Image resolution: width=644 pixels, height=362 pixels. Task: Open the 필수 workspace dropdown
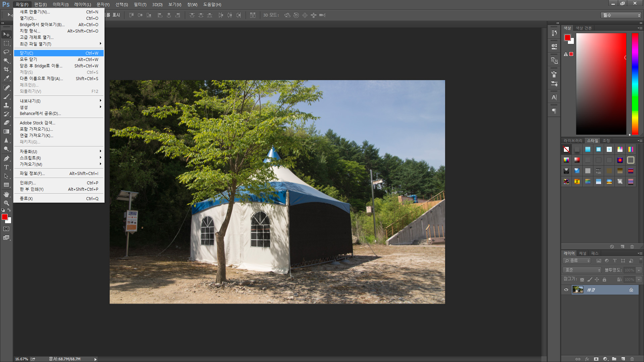click(x=621, y=15)
